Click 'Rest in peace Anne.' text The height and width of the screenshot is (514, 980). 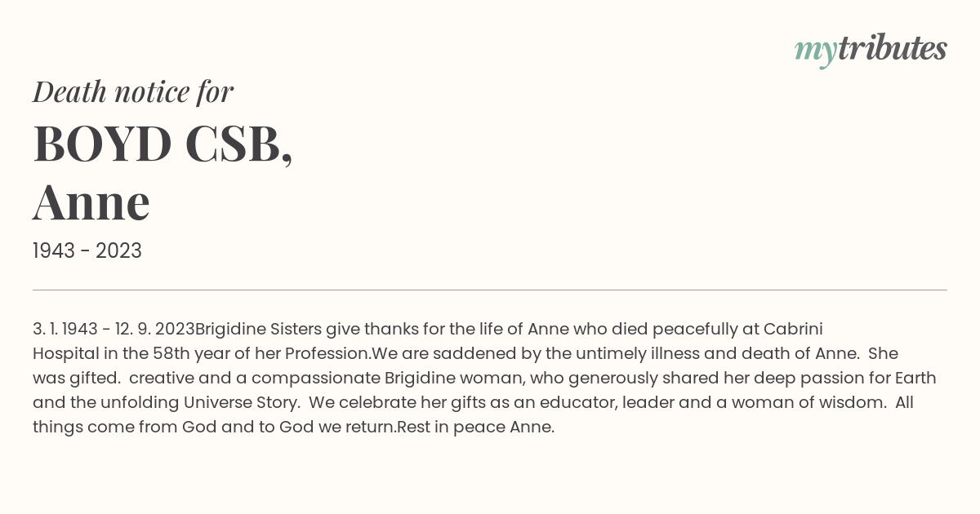(x=476, y=427)
